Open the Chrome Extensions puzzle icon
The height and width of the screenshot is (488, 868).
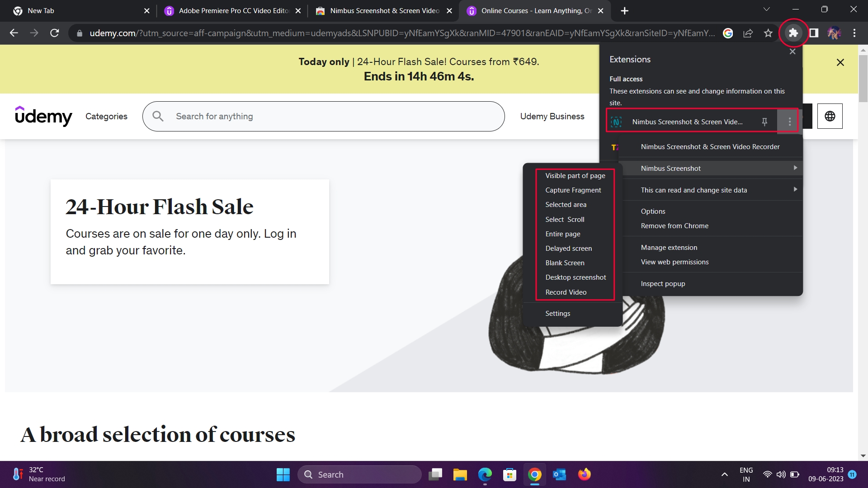(x=793, y=33)
